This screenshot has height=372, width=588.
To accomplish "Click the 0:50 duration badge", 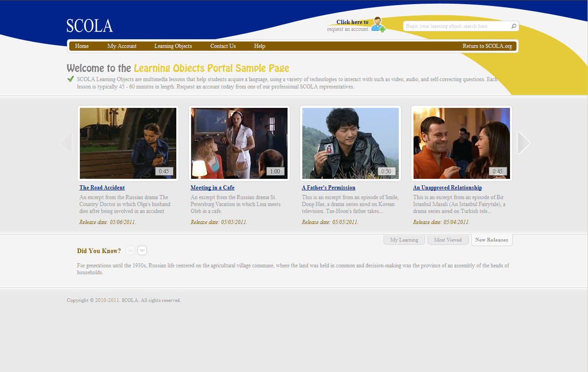I will pyautogui.click(x=386, y=171).
